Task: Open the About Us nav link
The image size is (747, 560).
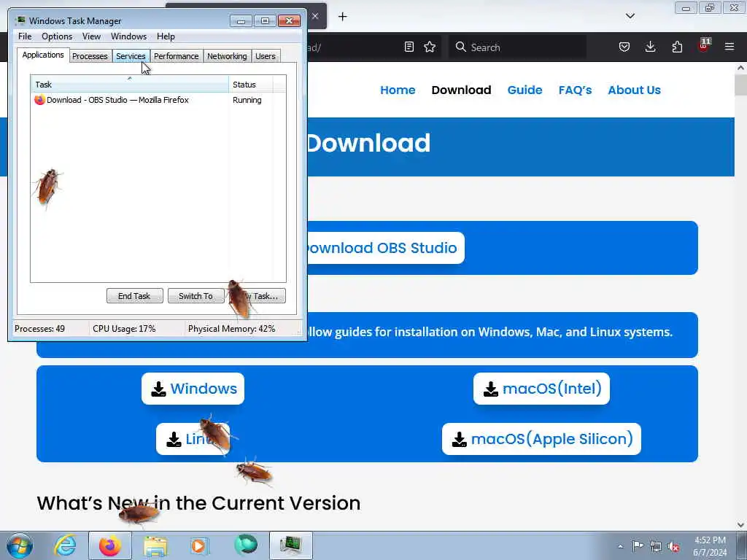Action: pos(634,90)
